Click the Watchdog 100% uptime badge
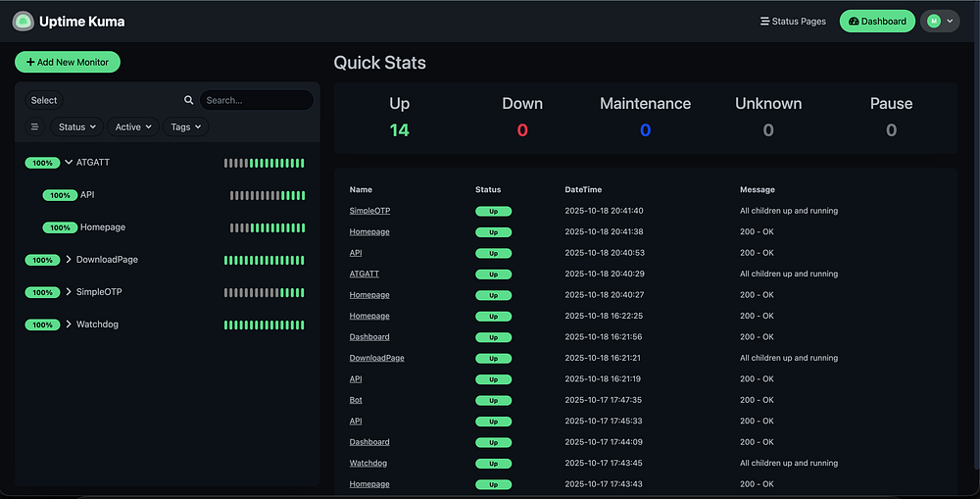This screenshot has width=980, height=499. [x=42, y=324]
